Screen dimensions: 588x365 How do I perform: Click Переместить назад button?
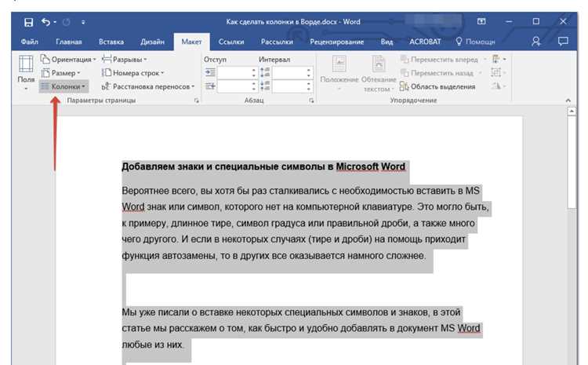441,73
